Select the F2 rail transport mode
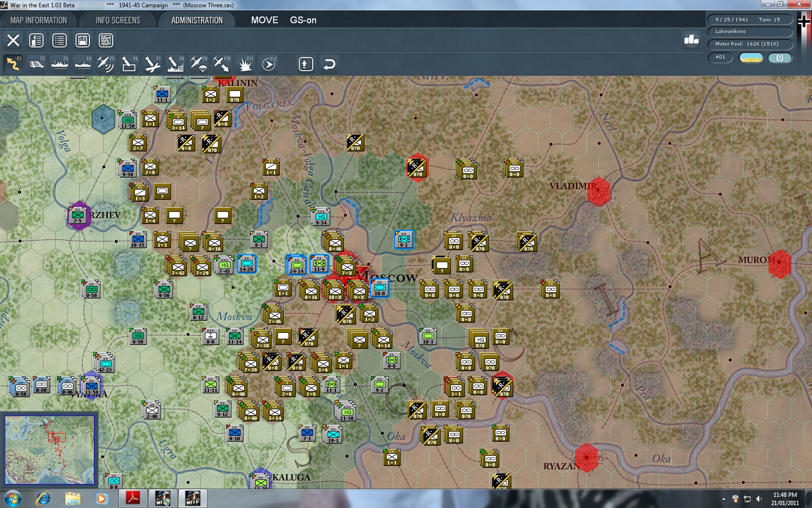812x508 pixels. click(x=36, y=64)
